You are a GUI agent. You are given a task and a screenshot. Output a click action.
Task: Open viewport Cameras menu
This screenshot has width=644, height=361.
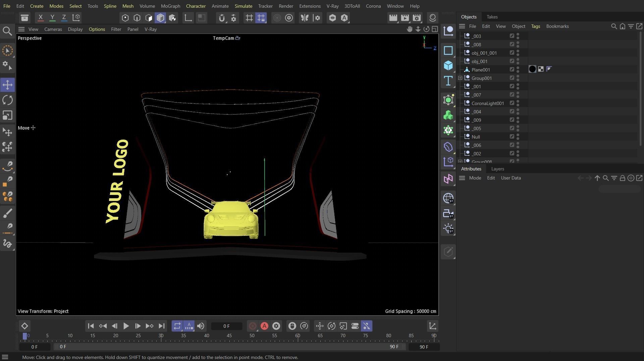tap(53, 29)
